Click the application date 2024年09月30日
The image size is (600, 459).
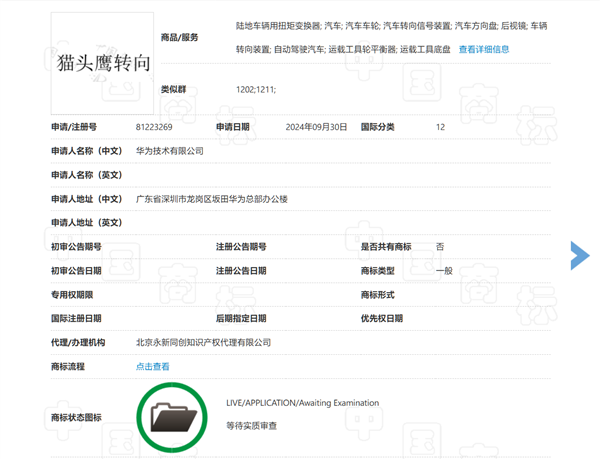[x=316, y=127]
